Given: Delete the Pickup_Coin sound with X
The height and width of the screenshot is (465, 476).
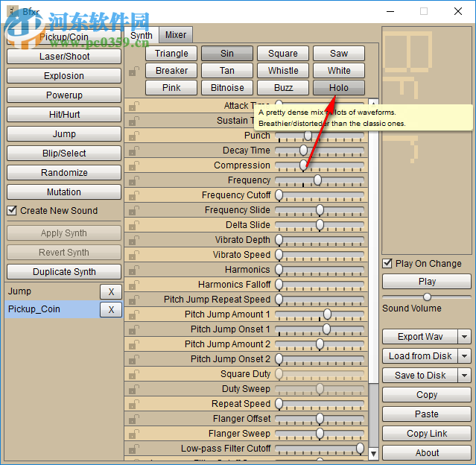Looking at the screenshot, I should tap(111, 310).
